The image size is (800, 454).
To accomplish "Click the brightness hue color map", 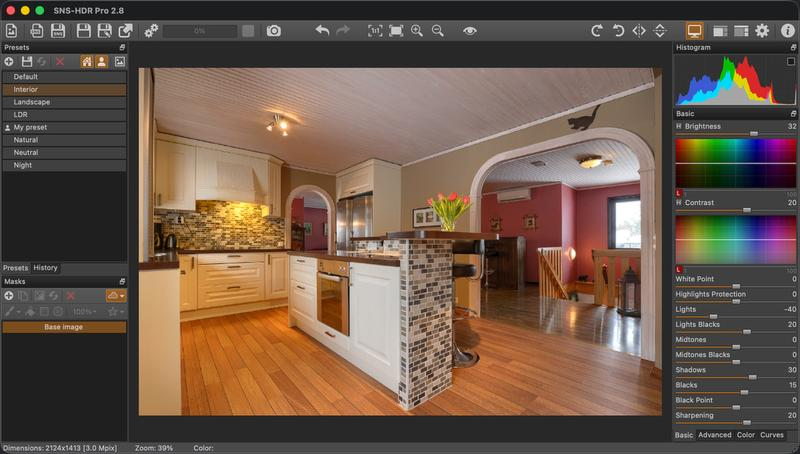I will click(x=736, y=163).
